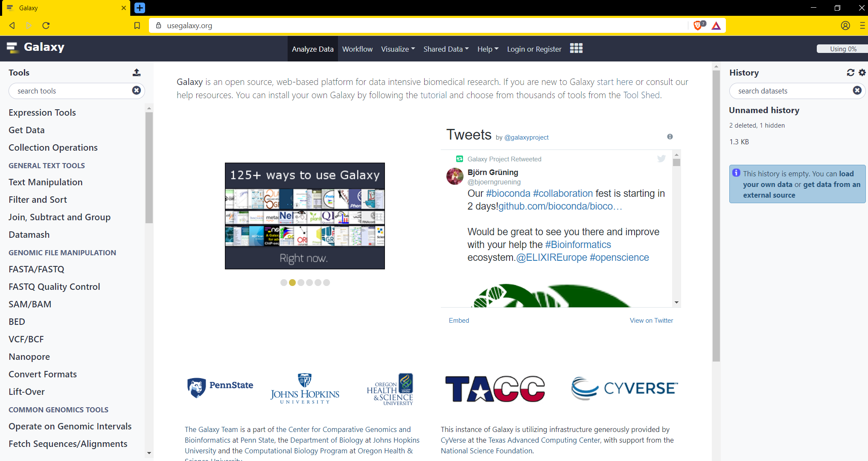Screen dimensions: 868x461
Task: Click the Embed link under tweets
Action: (459, 321)
